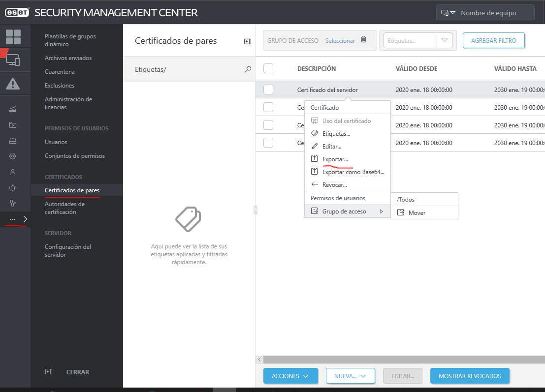This screenshot has height=392, width=545.
Task: Open the Dashboard grid icon in sidebar
Action: (13, 37)
